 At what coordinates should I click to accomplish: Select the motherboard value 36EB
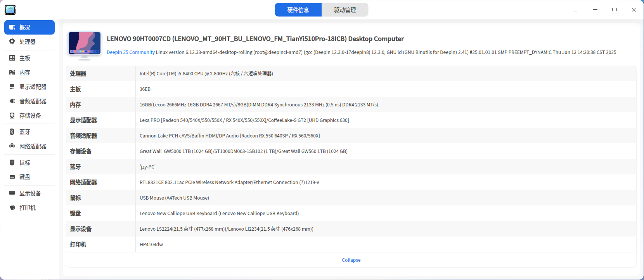[145, 89]
